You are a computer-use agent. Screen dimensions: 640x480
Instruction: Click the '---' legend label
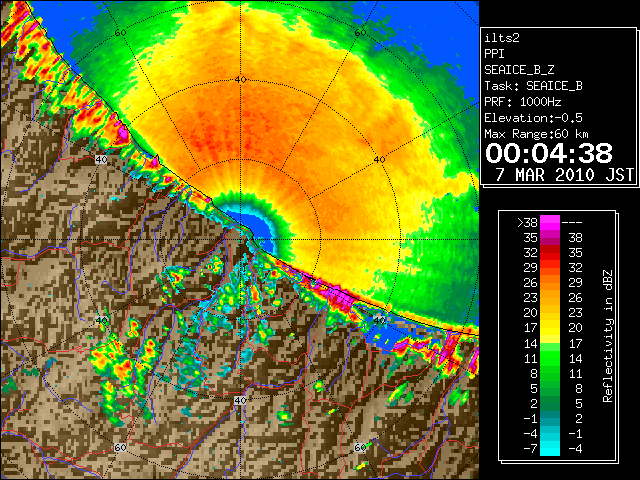[x=572, y=223]
